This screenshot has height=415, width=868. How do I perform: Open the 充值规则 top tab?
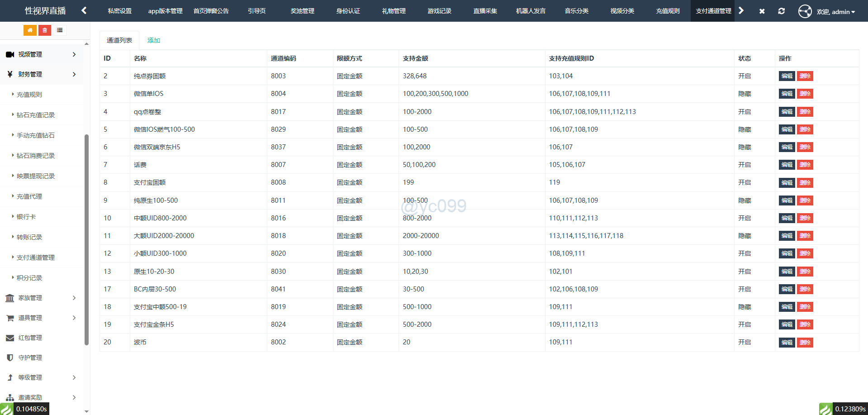click(668, 11)
